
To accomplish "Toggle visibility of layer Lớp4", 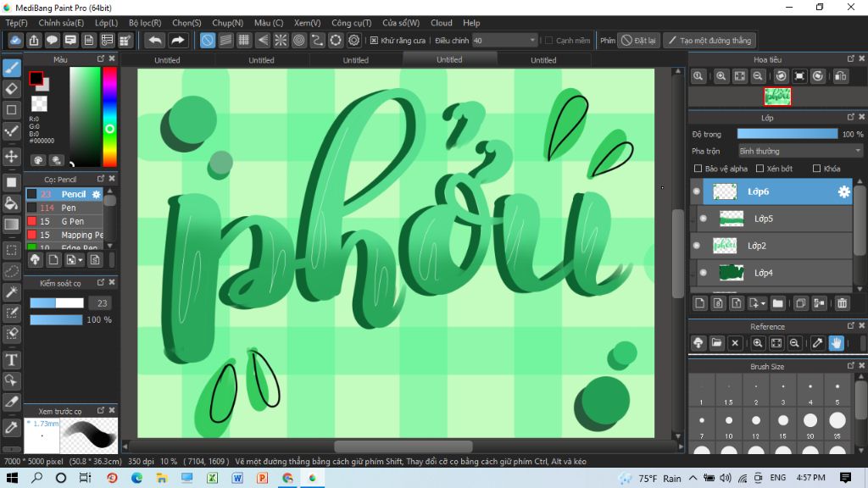I will click(703, 273).
